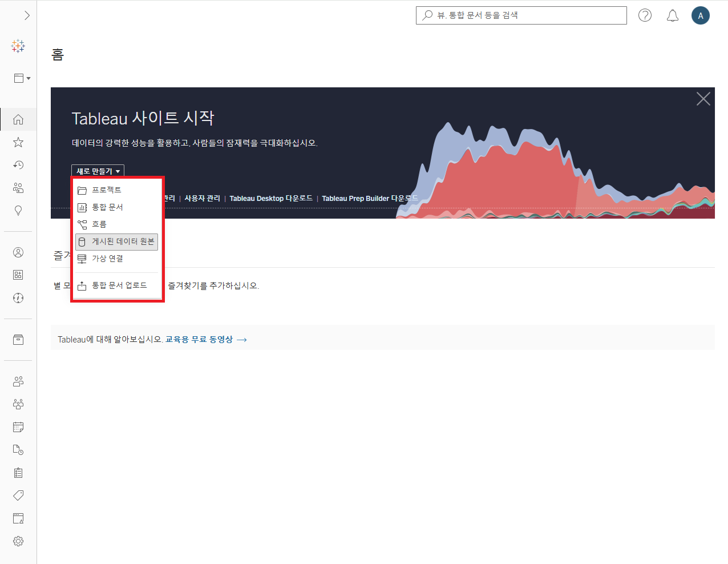Click the Tableau Desktop 다운로드 link

[271, 199]
